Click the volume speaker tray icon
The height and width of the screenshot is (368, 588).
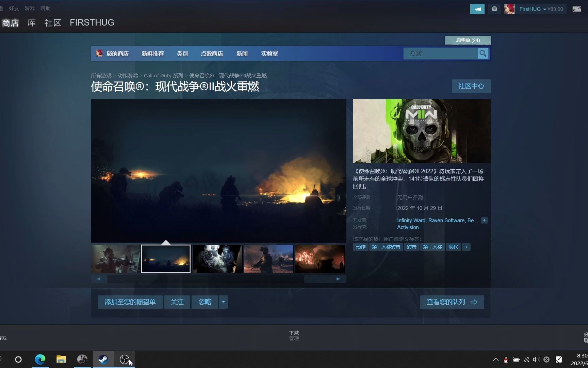536,359
